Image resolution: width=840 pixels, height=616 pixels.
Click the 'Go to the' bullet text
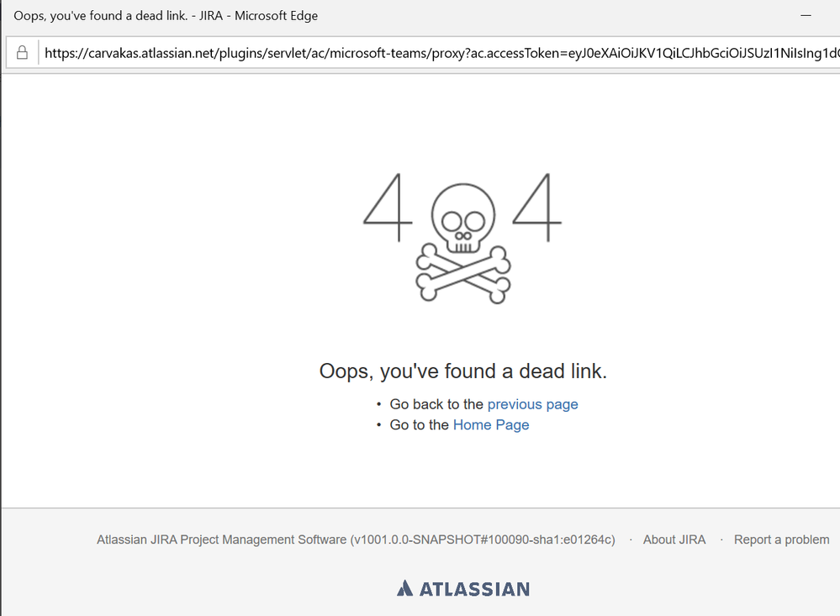point(419,424)
